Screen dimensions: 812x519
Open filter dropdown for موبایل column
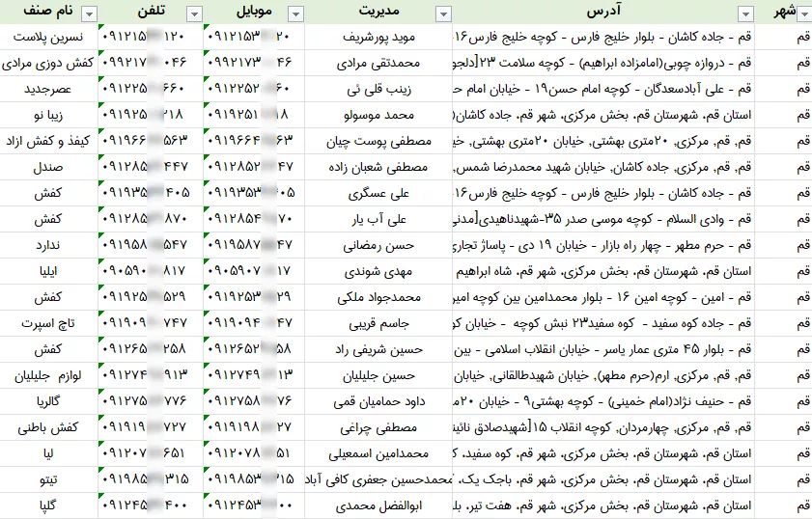coord(295,14)
